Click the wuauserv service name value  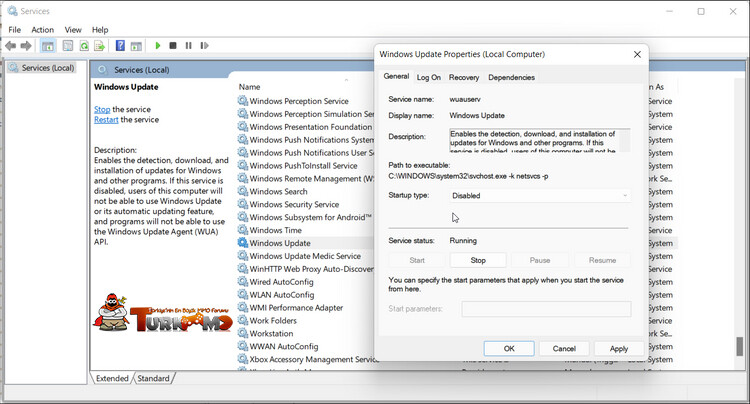point(465,99)
